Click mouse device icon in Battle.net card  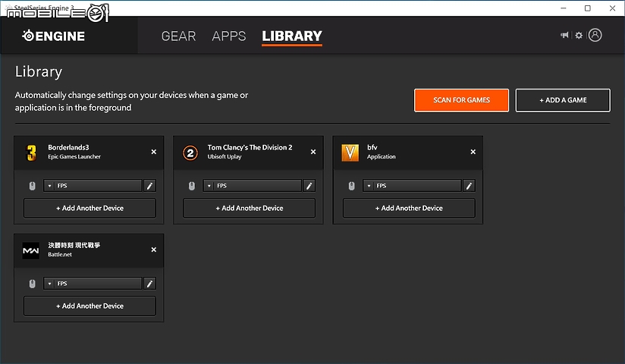point(33,284)
